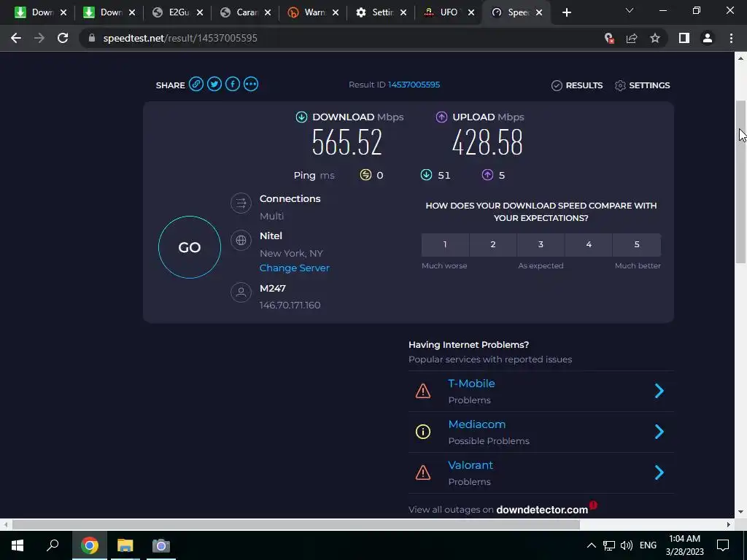The image size is (747, 560).
Task: Rate download speed as 2
Action: (493, 244)
